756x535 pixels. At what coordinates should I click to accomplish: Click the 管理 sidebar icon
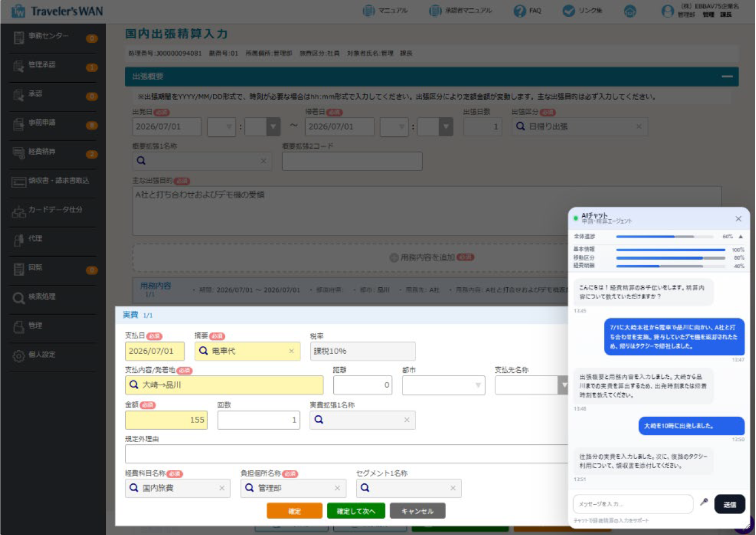pos(19,327)
